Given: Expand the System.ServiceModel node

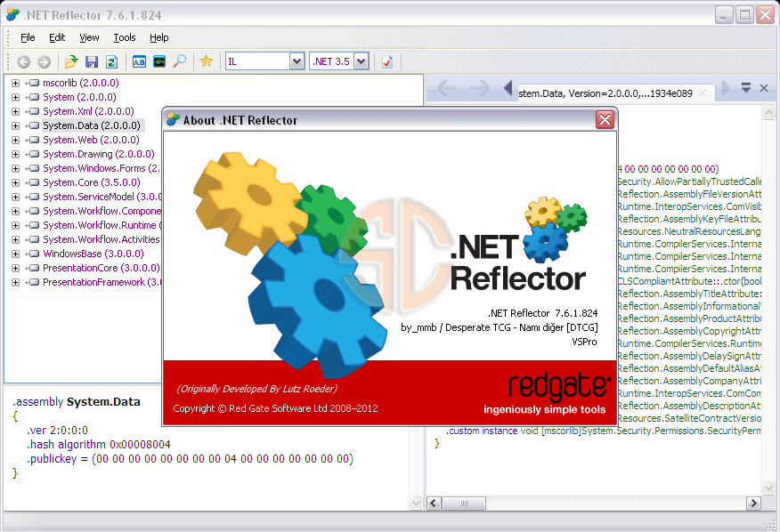Looking at the screenshot, I should (x=15, y=197).
